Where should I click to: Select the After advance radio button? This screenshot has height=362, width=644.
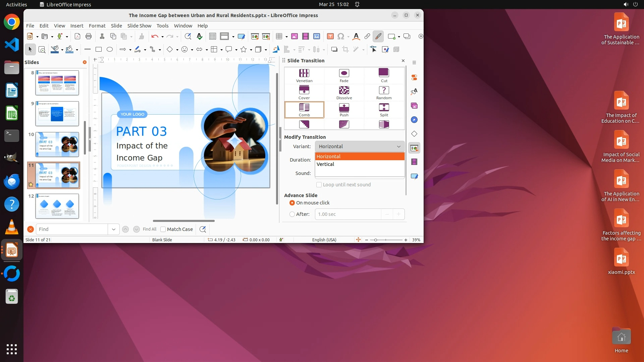coord(292,214)
